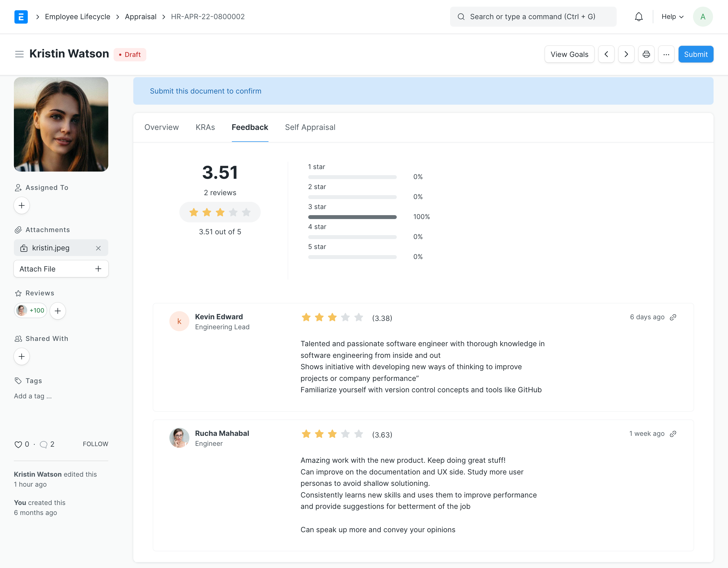Open the print icon in the toolbar
The height and width of the screenshot is (568, 728).
click(x=646, y=54)
